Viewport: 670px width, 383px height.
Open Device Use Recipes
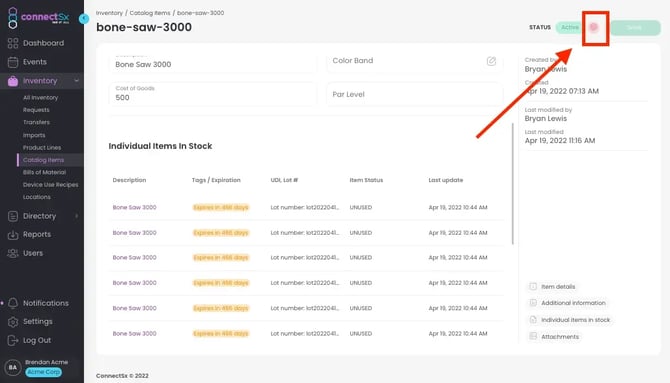(50, 185)
